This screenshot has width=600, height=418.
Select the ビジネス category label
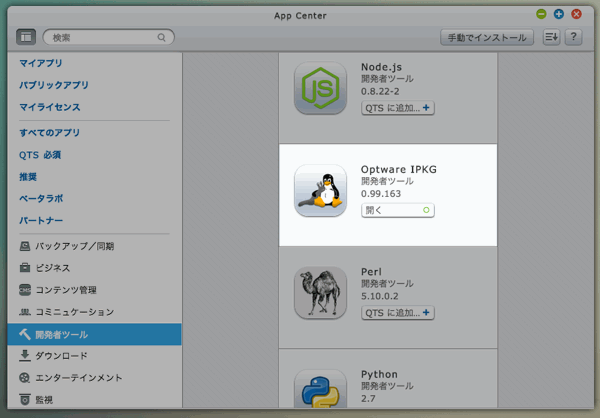53,268
